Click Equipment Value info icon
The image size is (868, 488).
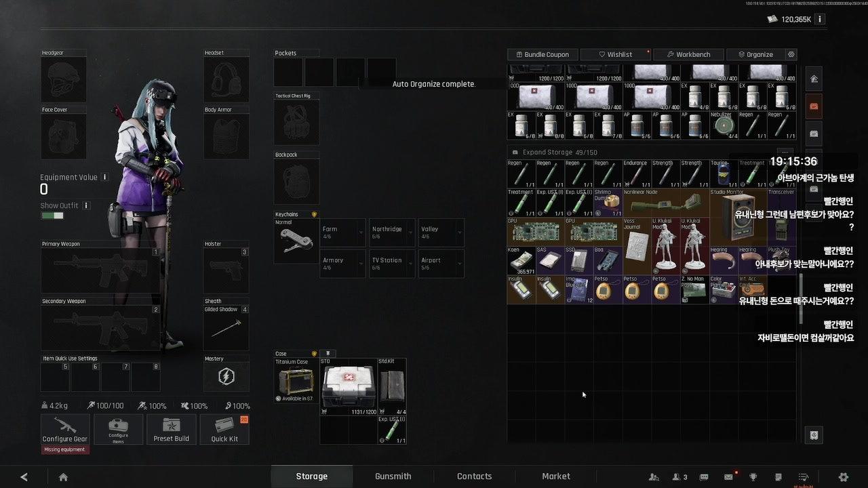tap(104, 177)
